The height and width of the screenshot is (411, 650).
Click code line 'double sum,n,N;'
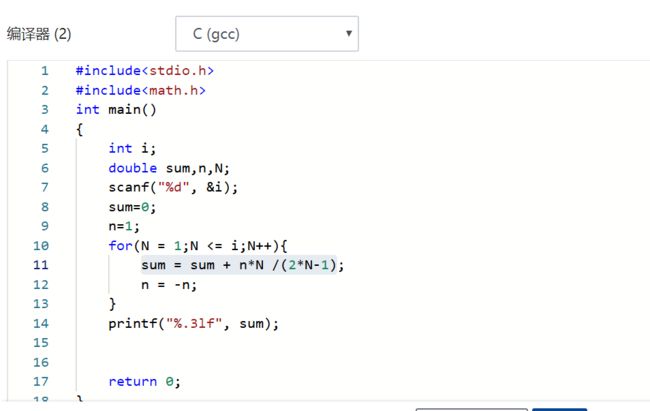point(169,168)
